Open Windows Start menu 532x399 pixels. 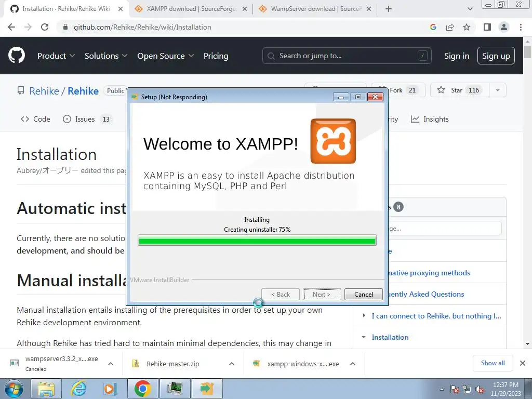tap(14, 389)
